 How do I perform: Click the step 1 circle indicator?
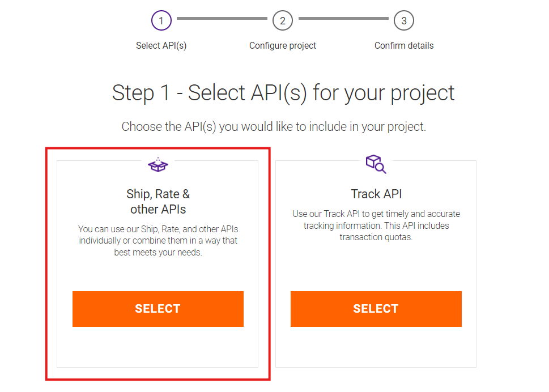[x=161, y=21]
